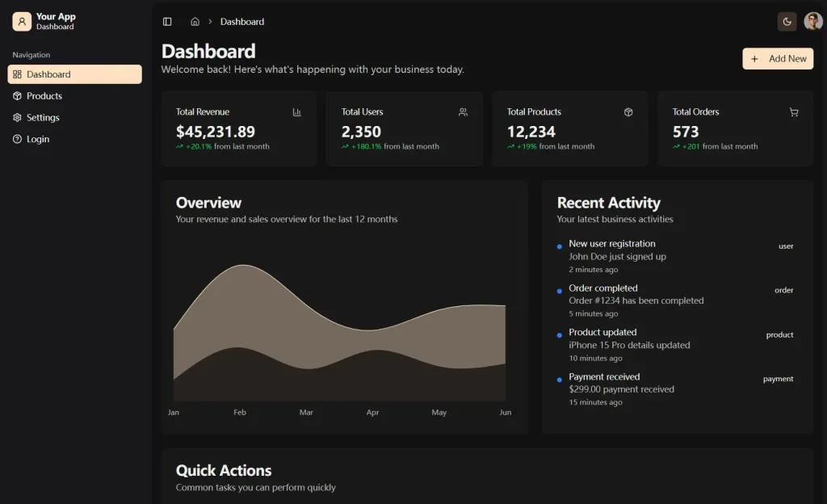Image resolution: width=827 pixels, height=504 pixels.
Task: Toggle dark mode with the moon icon
Action: pyautogui.click(x=787, y=21)
